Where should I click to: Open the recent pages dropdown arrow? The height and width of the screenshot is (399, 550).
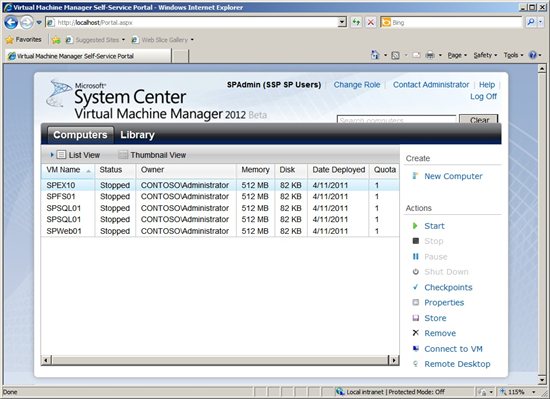[39, 23]
